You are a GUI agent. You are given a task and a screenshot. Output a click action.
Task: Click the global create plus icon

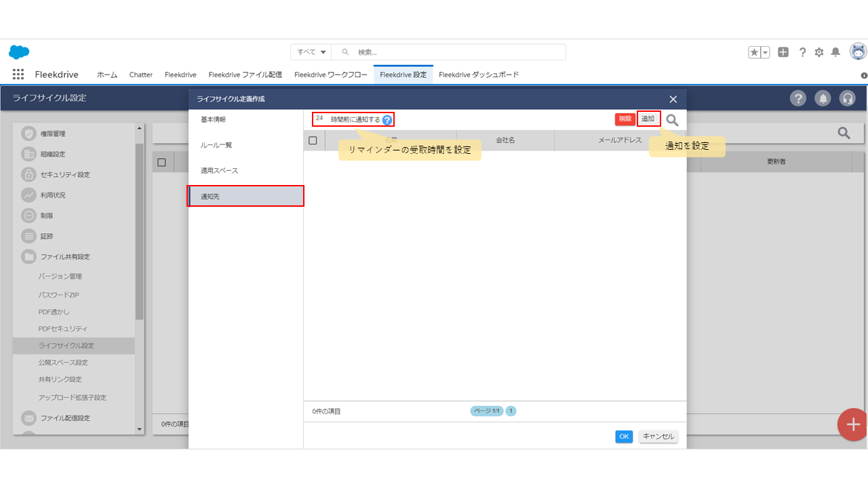tap(783, 52)
